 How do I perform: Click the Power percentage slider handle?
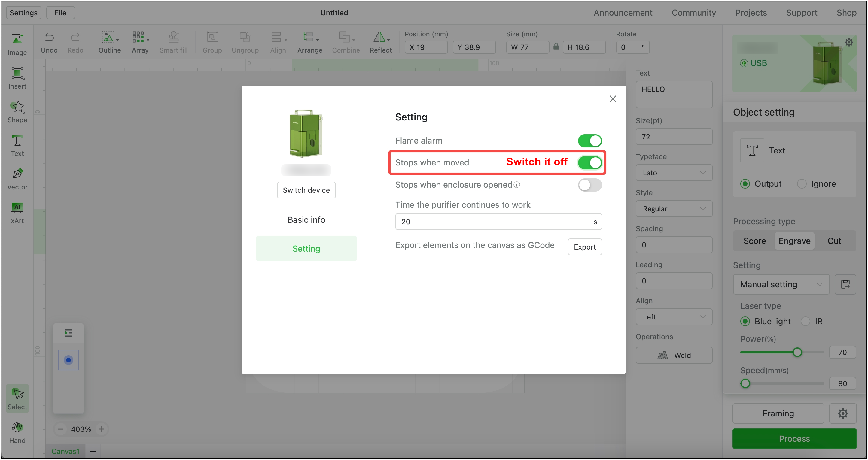click(x=797, y=352)
